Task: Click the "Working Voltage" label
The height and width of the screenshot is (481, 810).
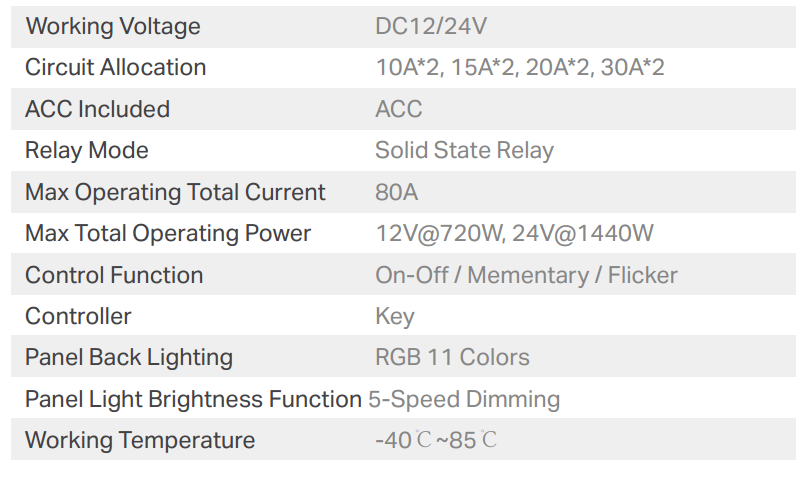Action: point(113,26)
